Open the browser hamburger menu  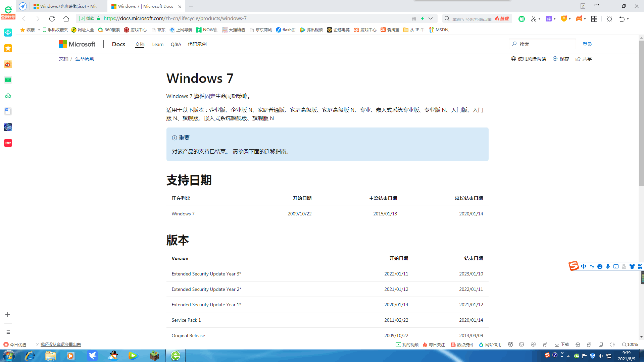[x=637, y=19]
